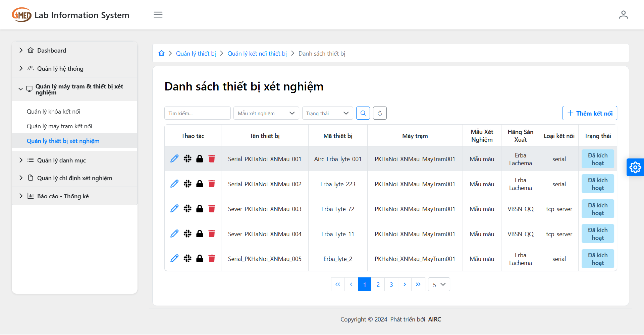Open the floating settings gear panel
Image resolution: width=644 pixels, height=335 pixels.
[x=635, y=167]
